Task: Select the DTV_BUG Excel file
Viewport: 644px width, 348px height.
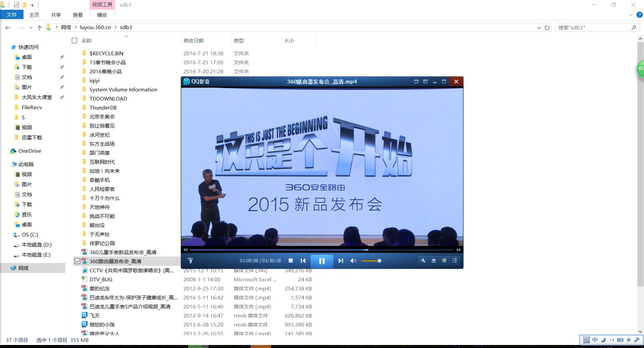Action: [x=101, y=279]
